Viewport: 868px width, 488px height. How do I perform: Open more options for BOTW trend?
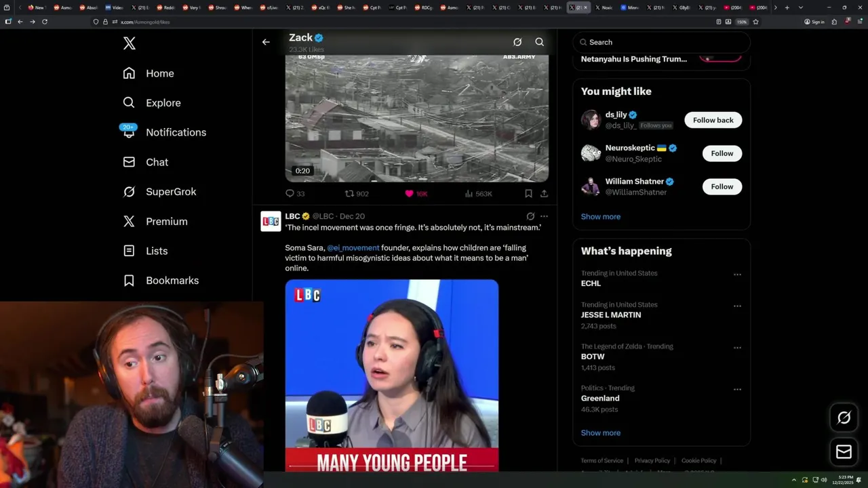pyautogui.click(x=737, y=348)
